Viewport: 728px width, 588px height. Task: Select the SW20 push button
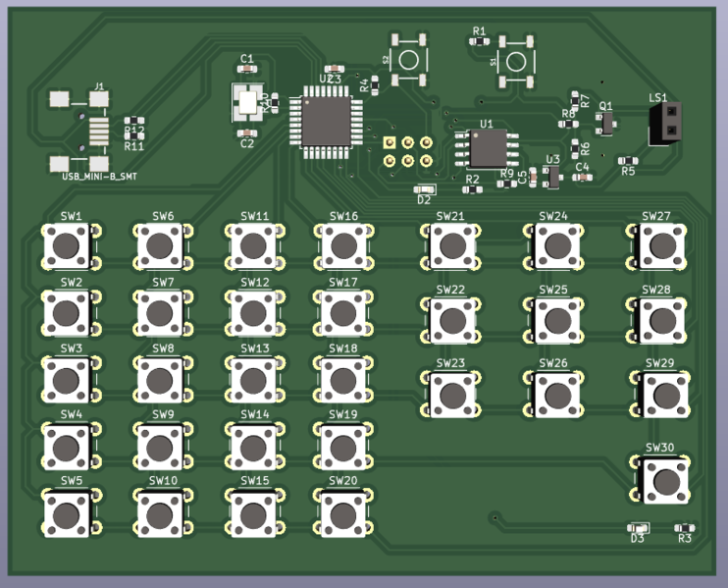click(341, 511)
